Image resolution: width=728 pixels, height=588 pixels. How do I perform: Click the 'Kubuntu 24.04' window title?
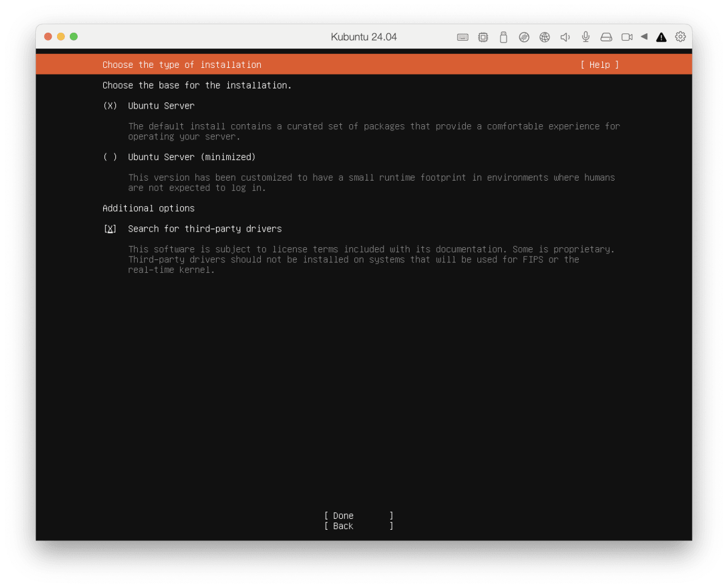364,37
